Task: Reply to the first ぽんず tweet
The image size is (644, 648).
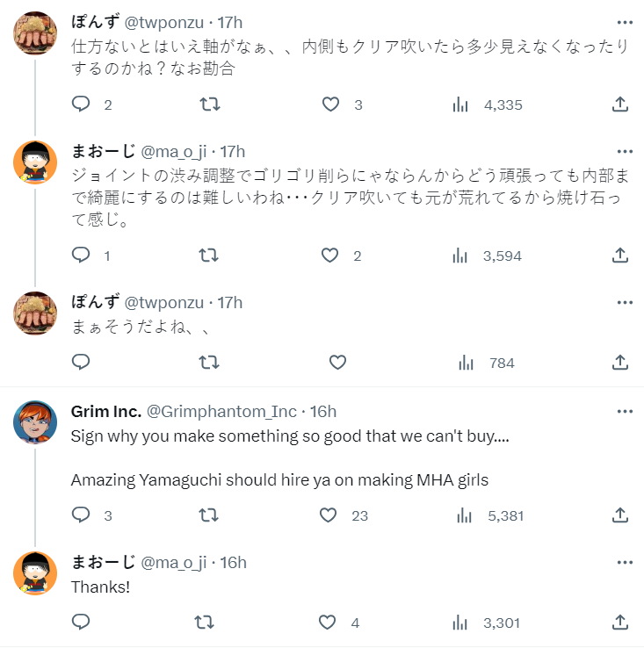Action: pos(81,104)
